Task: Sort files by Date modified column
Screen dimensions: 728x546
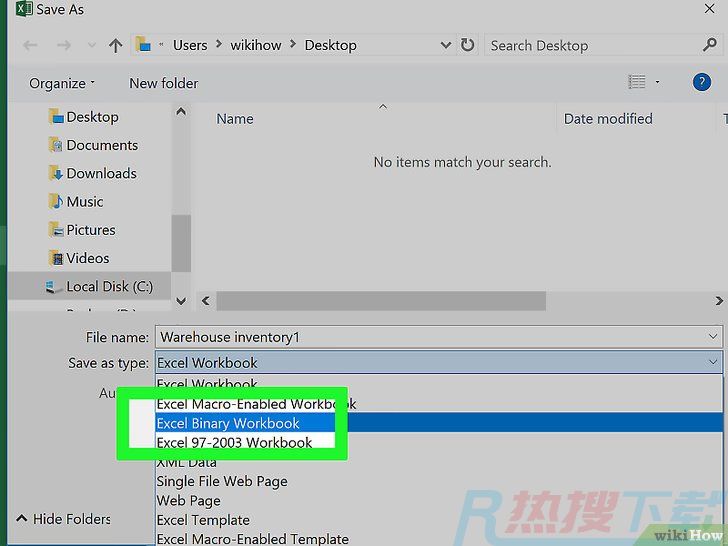Action: pos(608,119)
